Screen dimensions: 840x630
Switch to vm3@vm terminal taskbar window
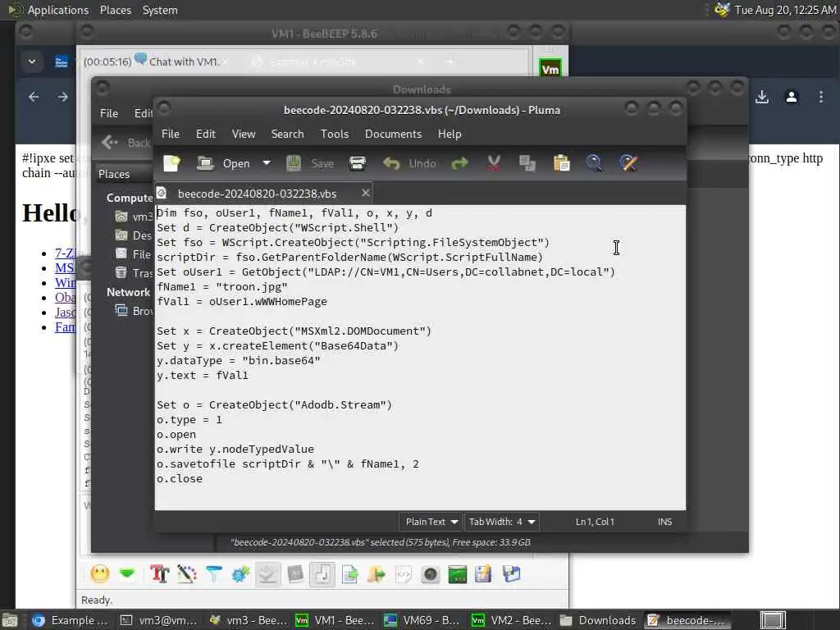[x=158, y=620]
